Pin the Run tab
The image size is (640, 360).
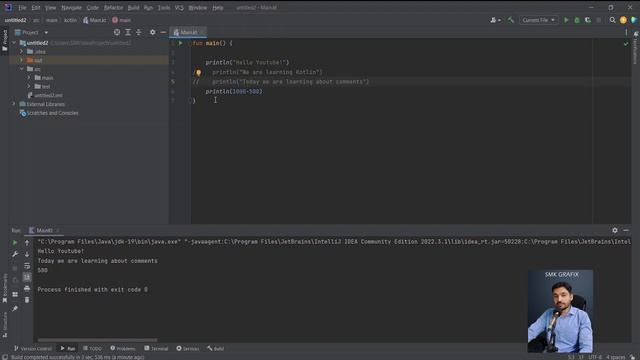[x=15, y=309]
